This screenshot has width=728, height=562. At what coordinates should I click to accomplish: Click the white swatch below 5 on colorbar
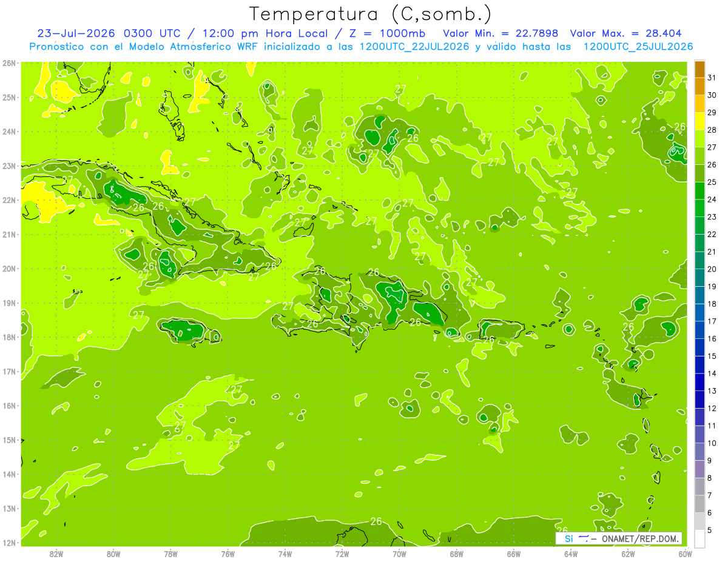click(699, 538)
